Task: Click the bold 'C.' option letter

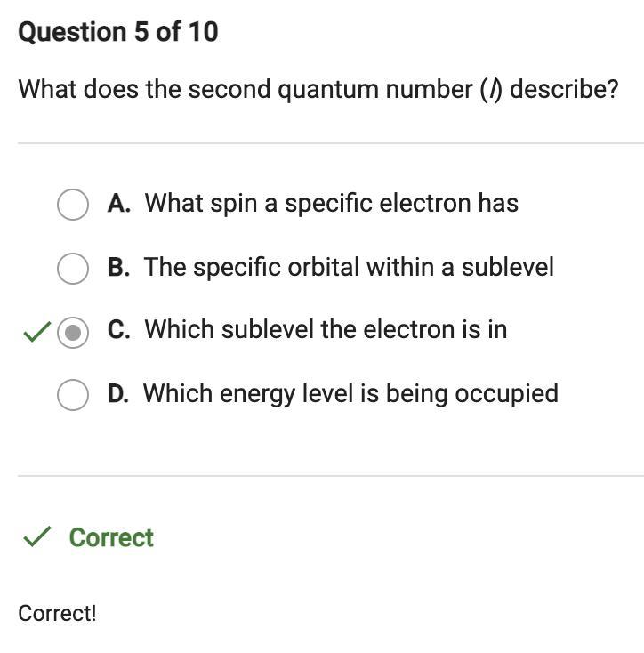Action: [x=118, y=329]
